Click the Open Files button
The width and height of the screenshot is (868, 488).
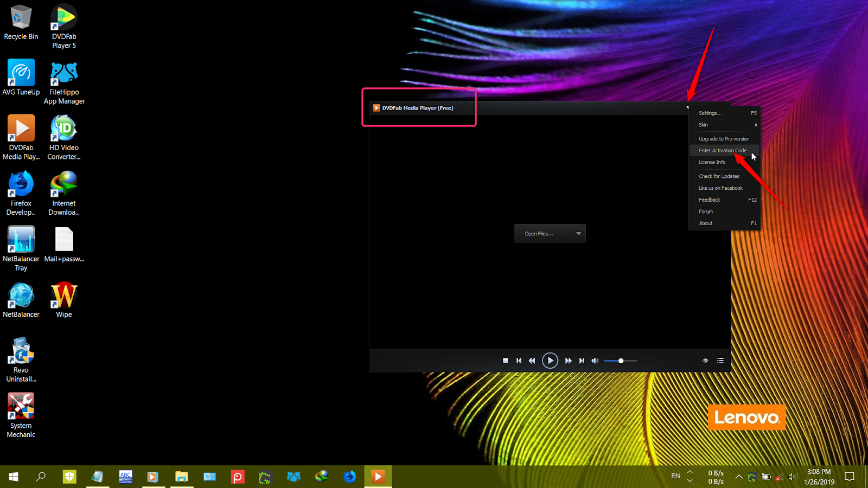[x=542, y=234]
